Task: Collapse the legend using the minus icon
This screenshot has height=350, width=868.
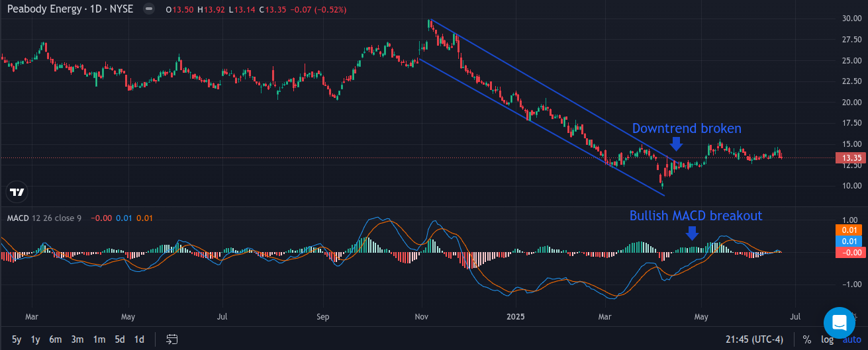Action: [150, 10]
